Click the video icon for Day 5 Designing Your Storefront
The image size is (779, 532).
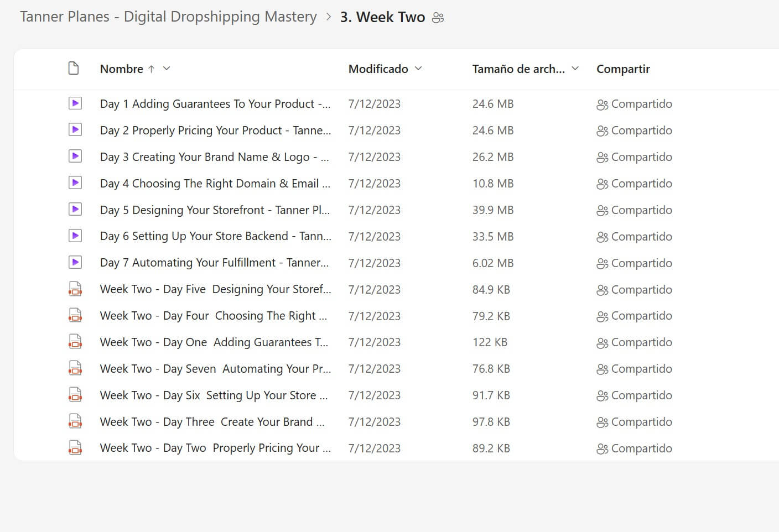pos(75,210)
